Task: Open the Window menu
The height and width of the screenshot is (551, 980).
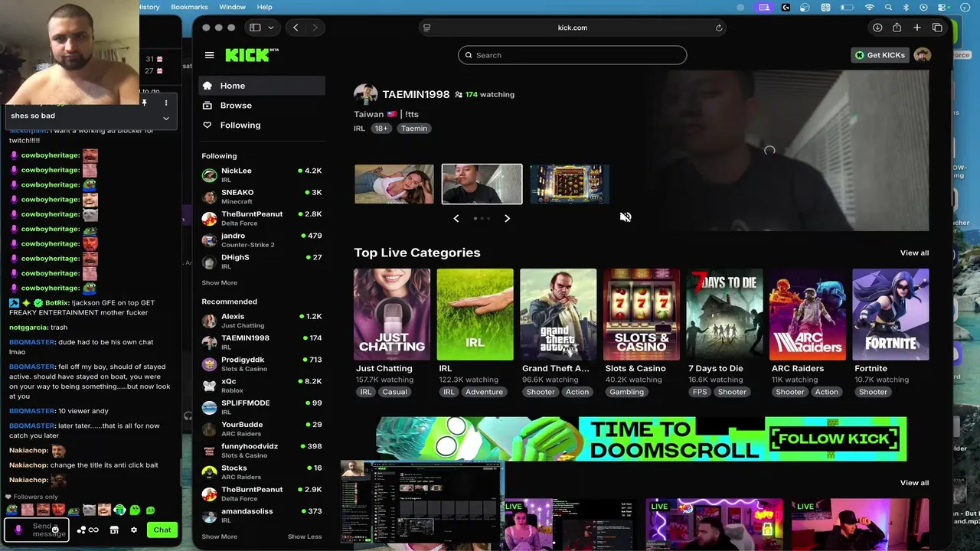Action: coord(232,7)
